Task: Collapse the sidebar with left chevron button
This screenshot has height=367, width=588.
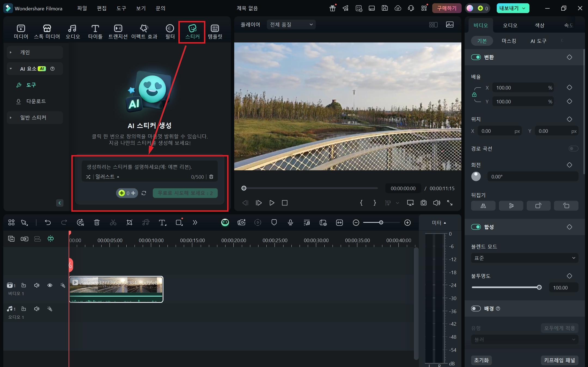Action: coord(60,203)
